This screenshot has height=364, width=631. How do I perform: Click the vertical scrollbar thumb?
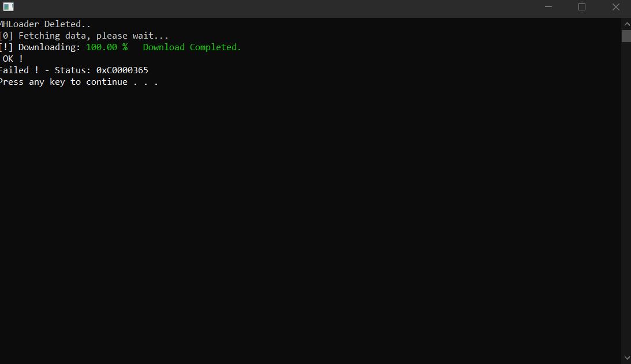(x=626, y=36)
